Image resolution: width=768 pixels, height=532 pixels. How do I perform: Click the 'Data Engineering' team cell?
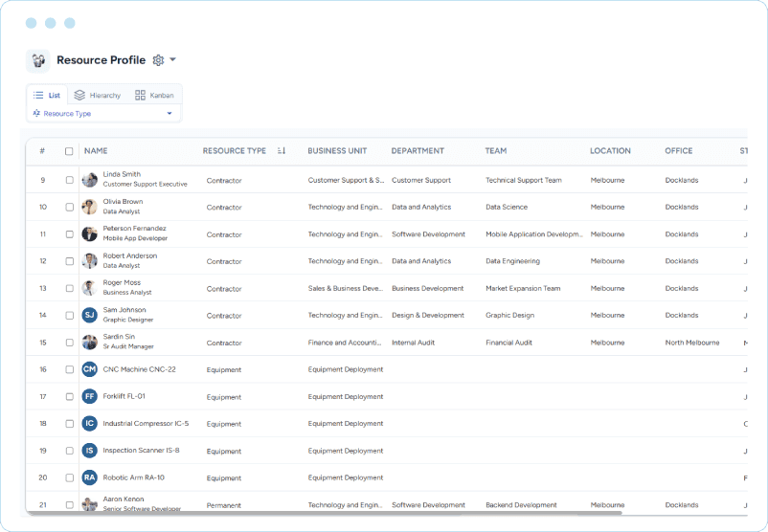coord(512,261)
